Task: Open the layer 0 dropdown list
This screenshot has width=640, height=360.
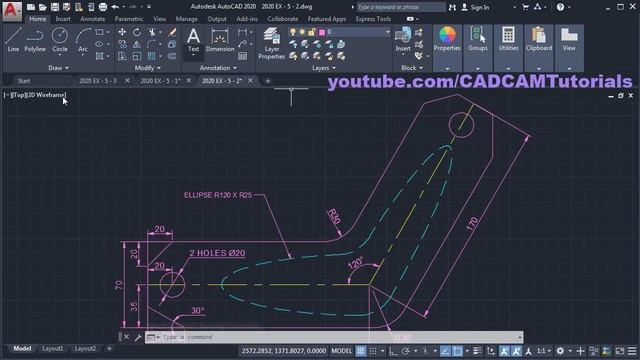Action: pyautogui.click(x=387, y=32)
